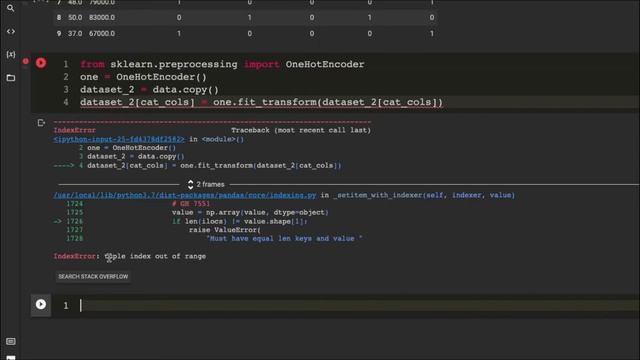Open the ipython-input traceback link

coord(119,139)
